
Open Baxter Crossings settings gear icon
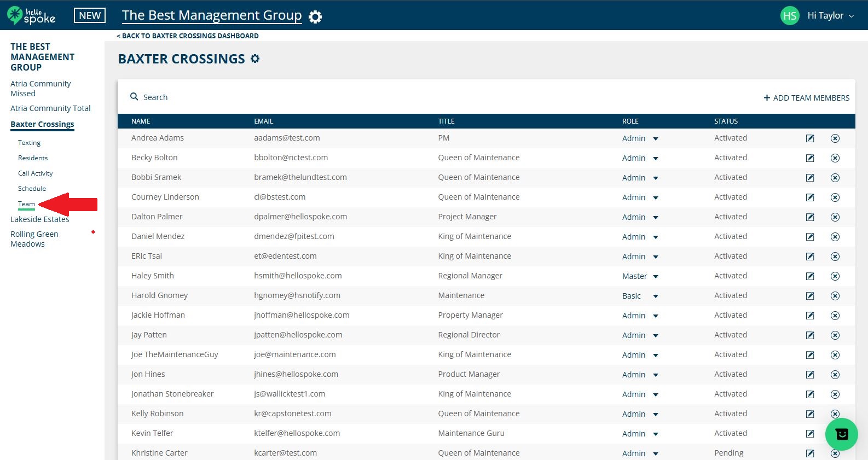255,59
